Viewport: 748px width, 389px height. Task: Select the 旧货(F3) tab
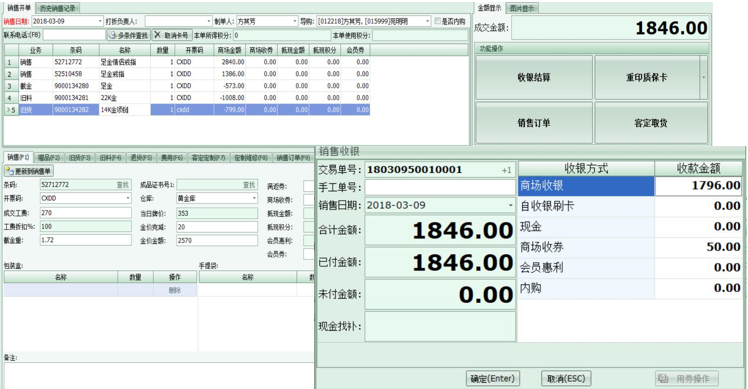(79, 158)
